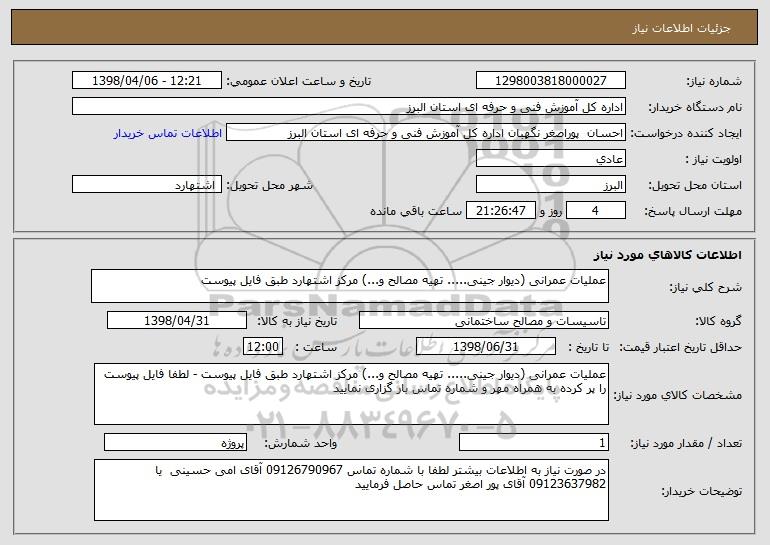Image resolution: width=770 pixels, height=545 pixels.
Task: Click the label تعداد / مقدار مورد نیاز
Action: tap(687, 443)
